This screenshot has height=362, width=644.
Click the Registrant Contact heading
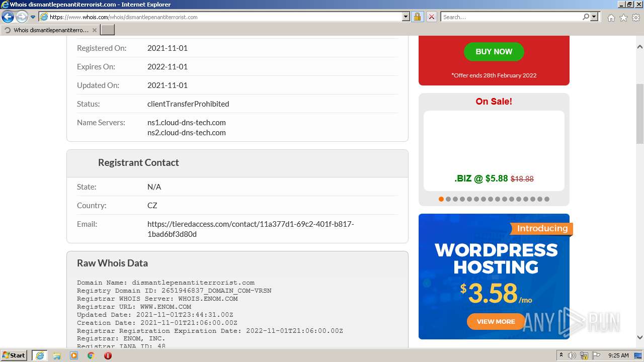(x=138, y=162)
